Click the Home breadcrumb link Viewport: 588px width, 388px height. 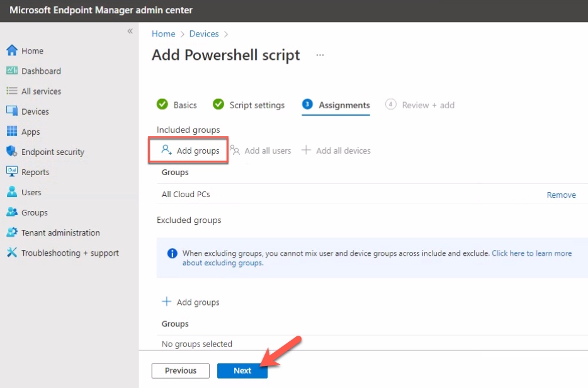tap(163, 34)
